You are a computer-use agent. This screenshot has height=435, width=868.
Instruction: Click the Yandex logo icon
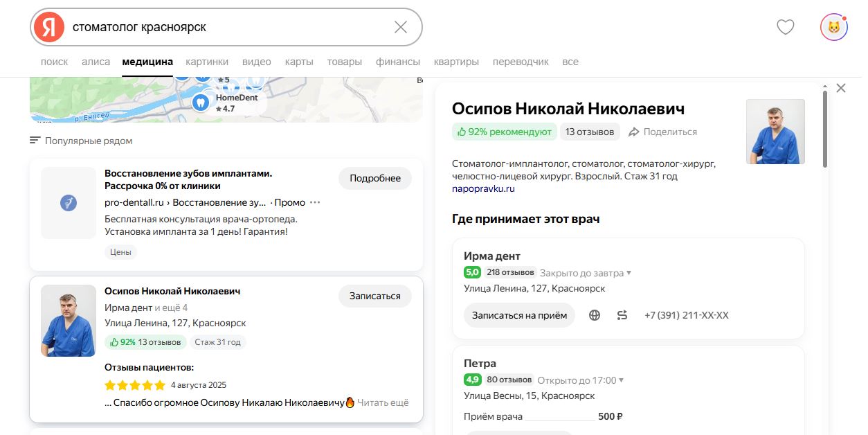point(48,27)
